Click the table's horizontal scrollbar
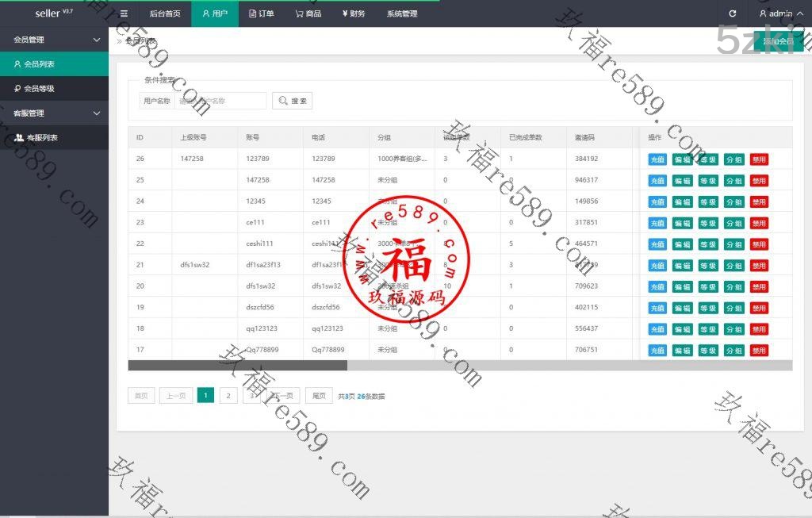812x518 pixels. click(x=238, y=366)
